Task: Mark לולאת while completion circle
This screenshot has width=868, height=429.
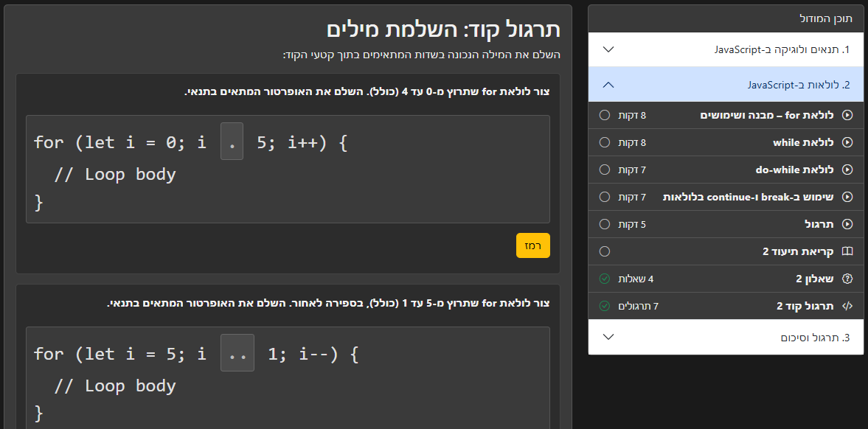Action: tap(605, 142)
